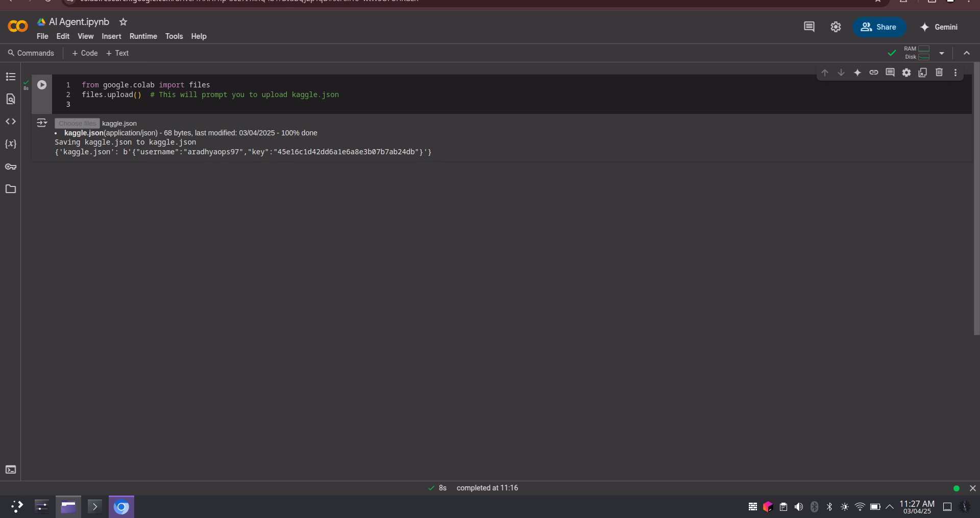Toggle the cell output visibility icon

pyautogui.click(x=42, y=123)
